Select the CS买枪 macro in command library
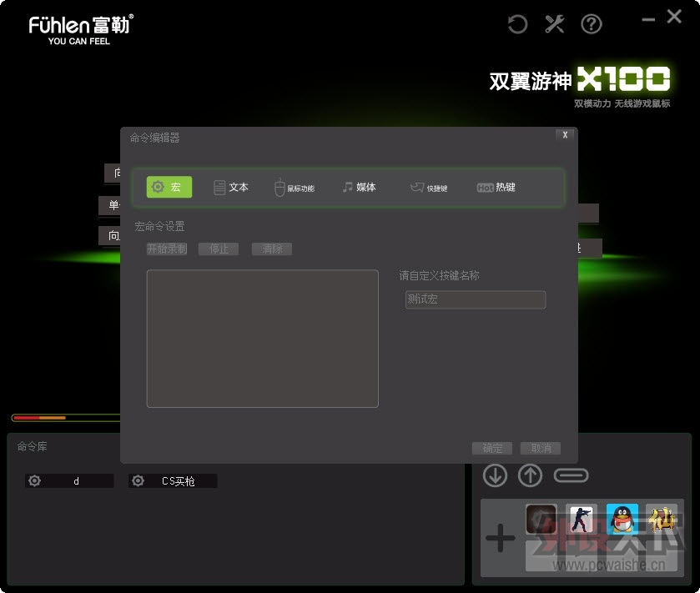Image resolution: width=700 pixels, height=593 pixels. tap(173, 481)
